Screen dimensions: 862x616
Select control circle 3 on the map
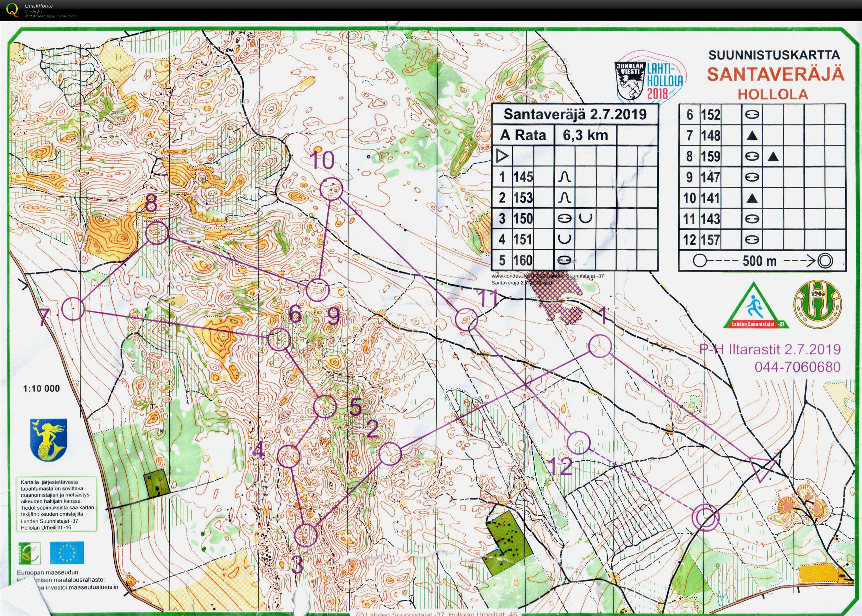pos(306,535)
